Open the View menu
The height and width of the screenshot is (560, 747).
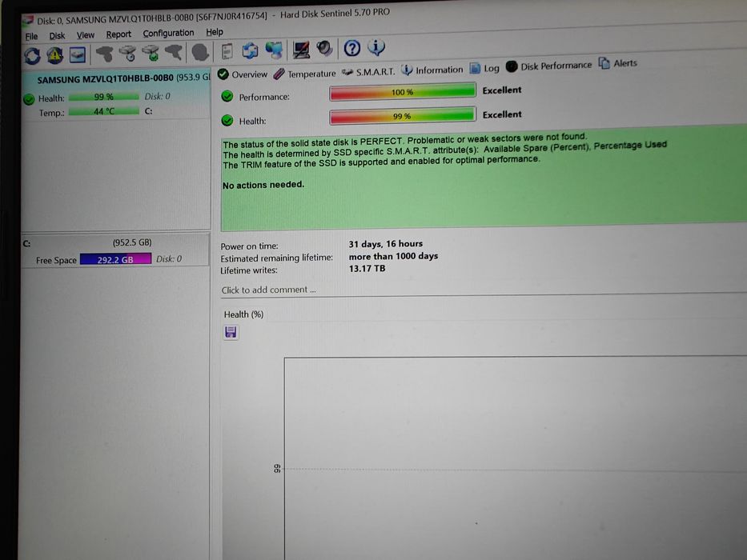86,35
